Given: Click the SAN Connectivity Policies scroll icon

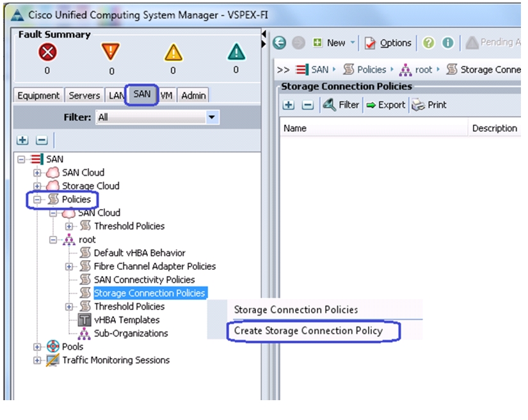Looking at the screenshot, I should [x=85, y=279].
